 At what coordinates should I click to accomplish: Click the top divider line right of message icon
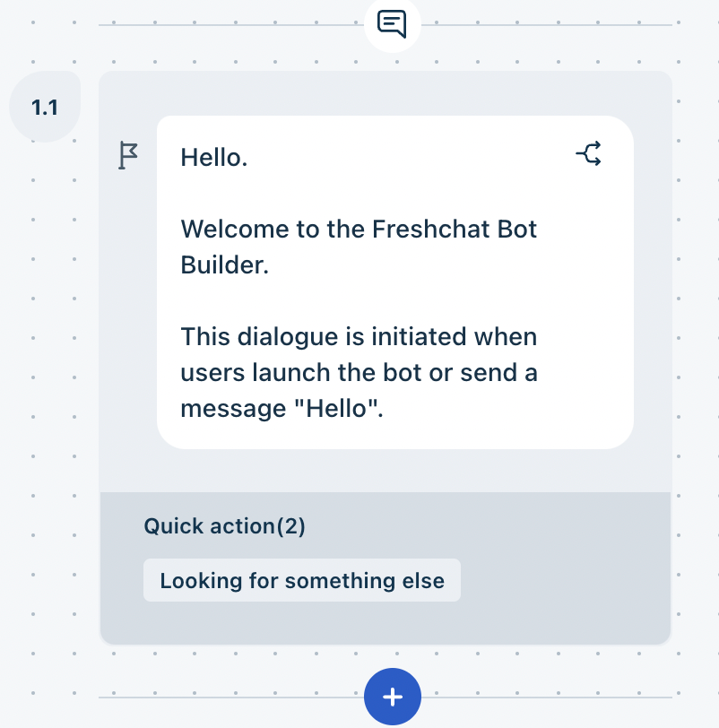click(x=547, y=24)
